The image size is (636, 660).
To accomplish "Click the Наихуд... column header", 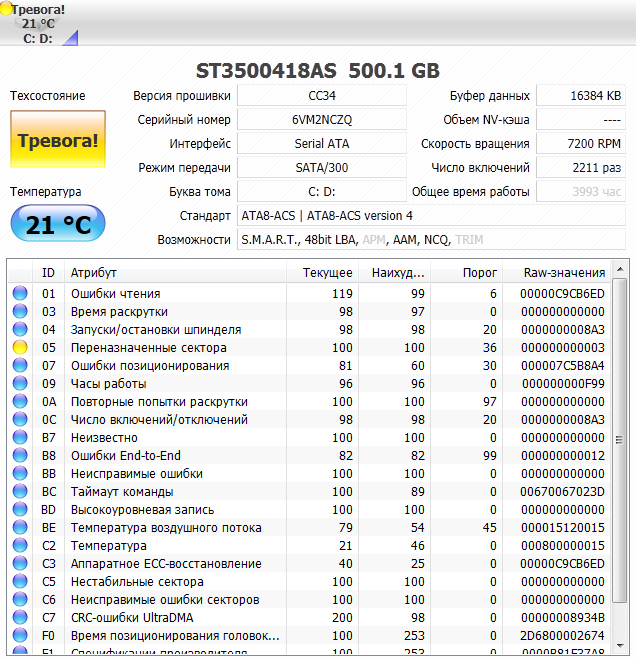I will [395, 273].
